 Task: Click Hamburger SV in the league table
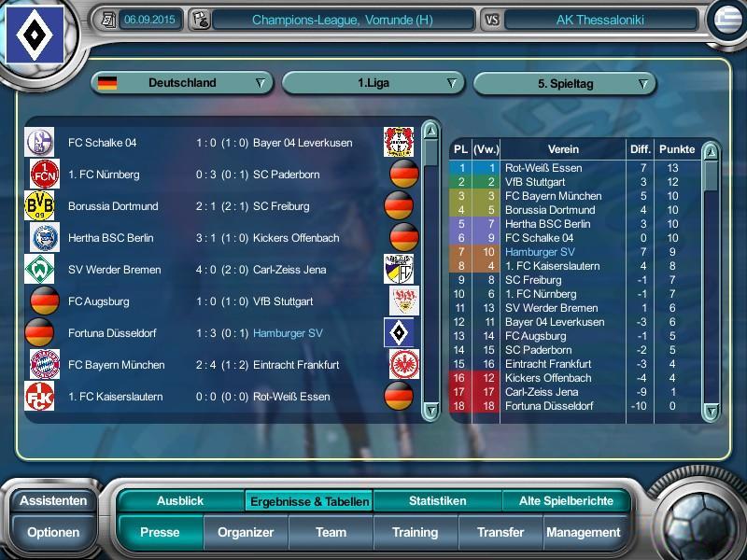point(540,252)
